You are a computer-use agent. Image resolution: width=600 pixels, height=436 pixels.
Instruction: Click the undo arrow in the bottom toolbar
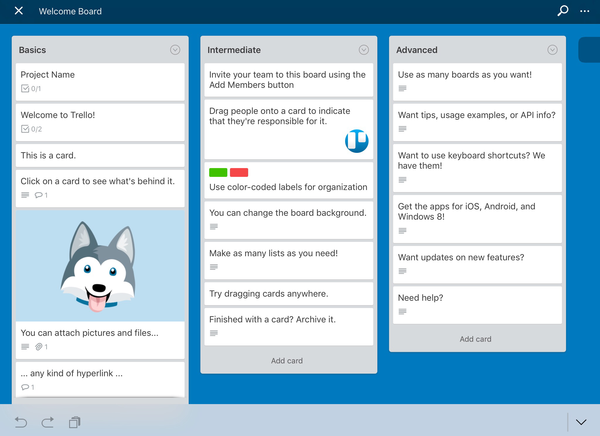point(21,422)
